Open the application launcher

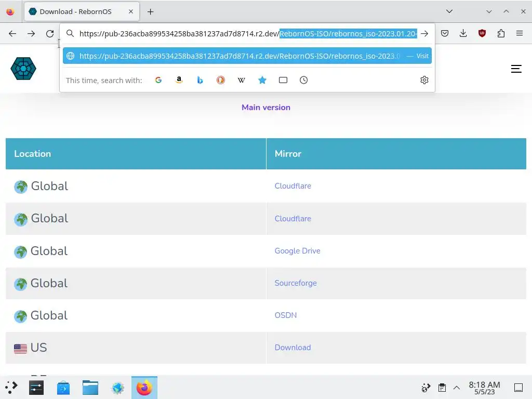pyautogui.click(x=11, y=388)
